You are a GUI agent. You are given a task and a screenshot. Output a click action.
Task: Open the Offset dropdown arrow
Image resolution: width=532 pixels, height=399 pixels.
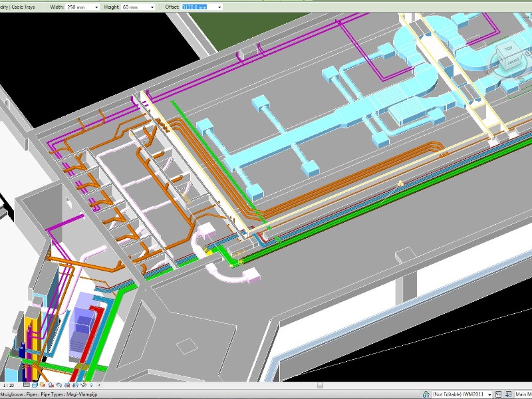(219, 7)
